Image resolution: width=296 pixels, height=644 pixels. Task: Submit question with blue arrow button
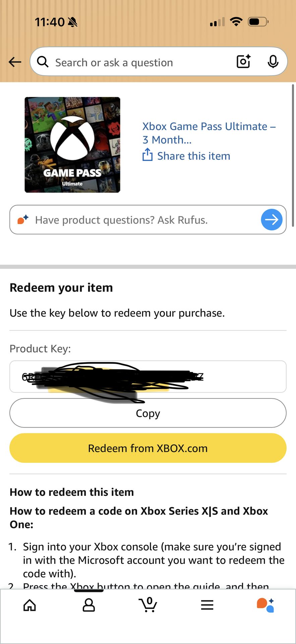[x=272, y=220]
